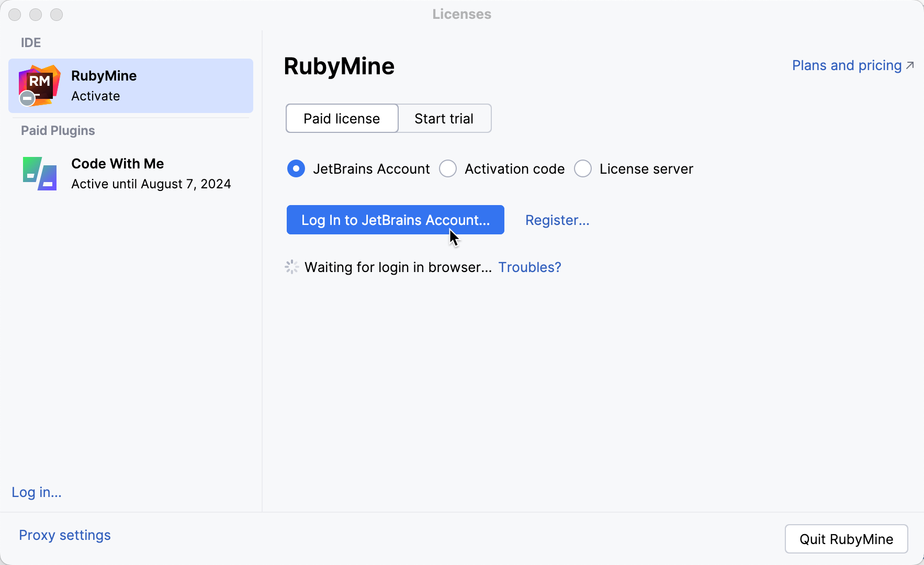Click the red close button of the Licenses window
Screen dimensions: 924x565
pyautogui.click(x=15, y=15)
